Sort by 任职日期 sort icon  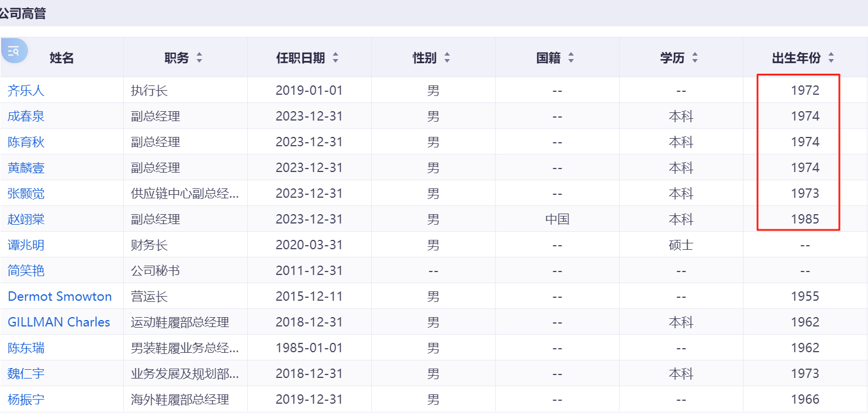(x=336, y=58)
